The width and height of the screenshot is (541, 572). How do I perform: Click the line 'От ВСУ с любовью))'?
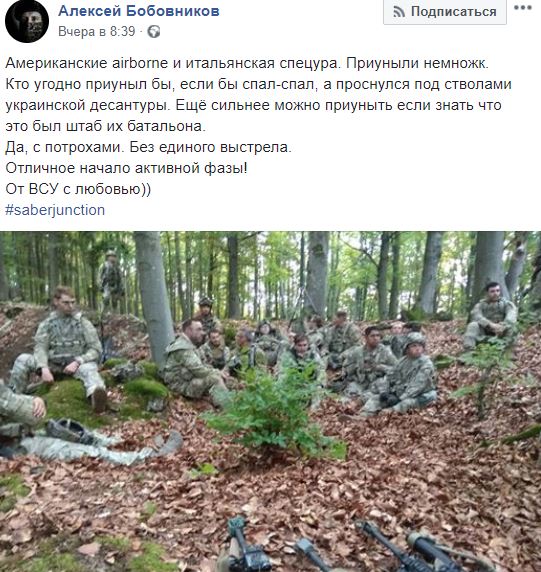[78, 189]
